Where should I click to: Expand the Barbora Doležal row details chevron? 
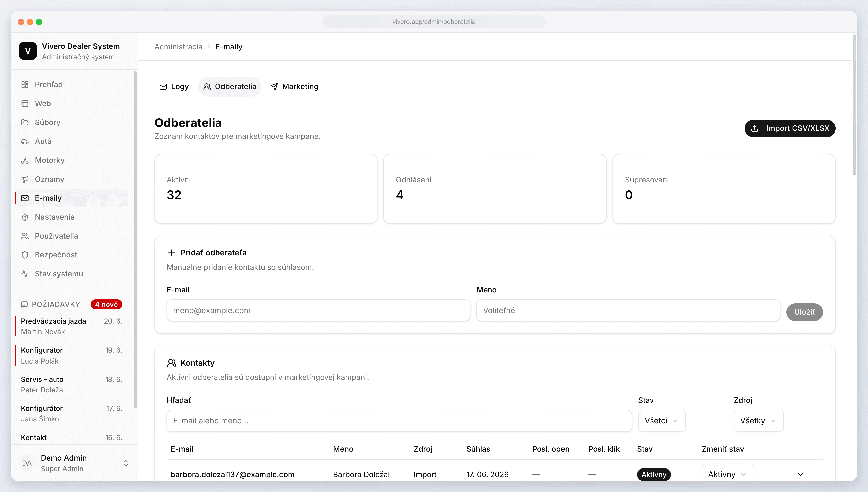tap(800, 474)
